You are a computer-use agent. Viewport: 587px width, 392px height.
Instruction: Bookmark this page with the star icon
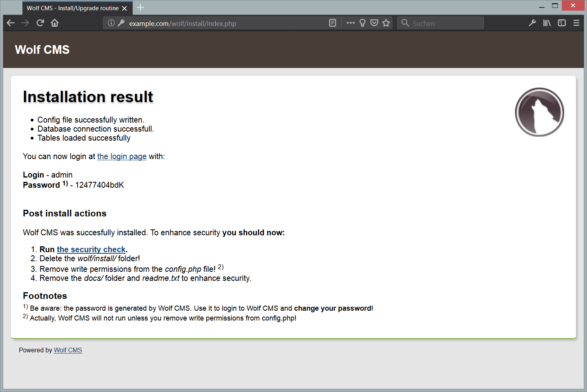[386, 23]
